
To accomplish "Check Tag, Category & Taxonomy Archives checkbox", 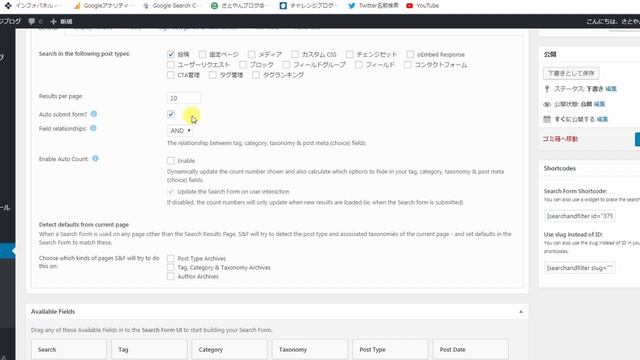I will pyautogui.click(x=171, y=267).
